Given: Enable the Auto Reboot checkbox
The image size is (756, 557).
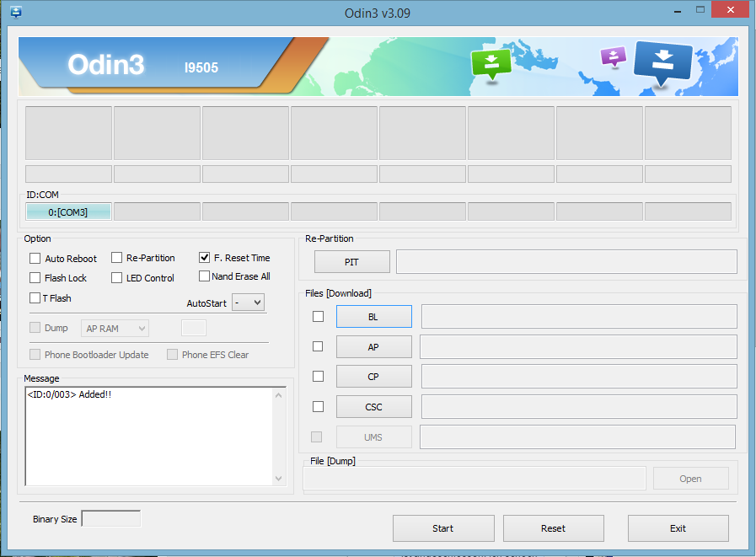Looking at the screenshot, I should (35, 259).
